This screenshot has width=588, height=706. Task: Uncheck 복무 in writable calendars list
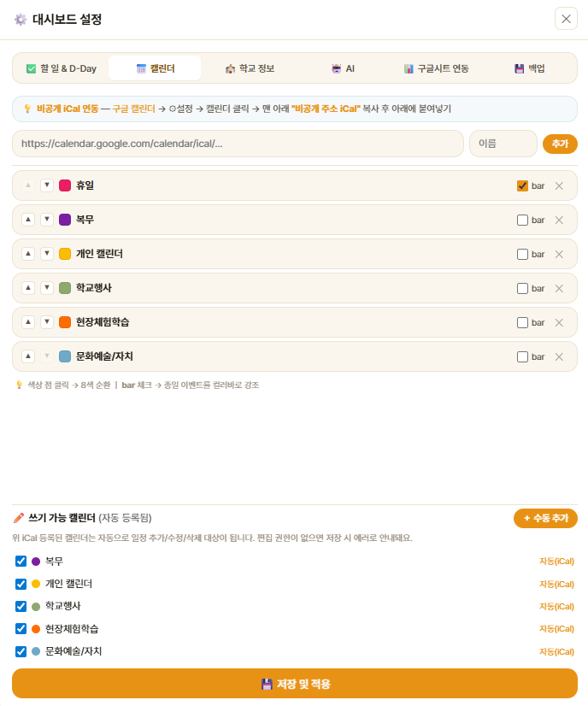click(21, 561)
